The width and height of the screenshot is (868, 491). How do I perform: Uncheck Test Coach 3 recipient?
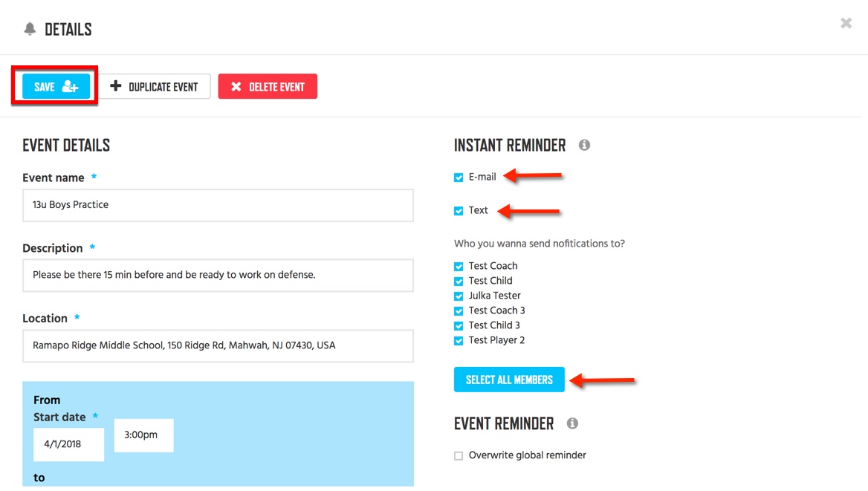click(459, 311)
